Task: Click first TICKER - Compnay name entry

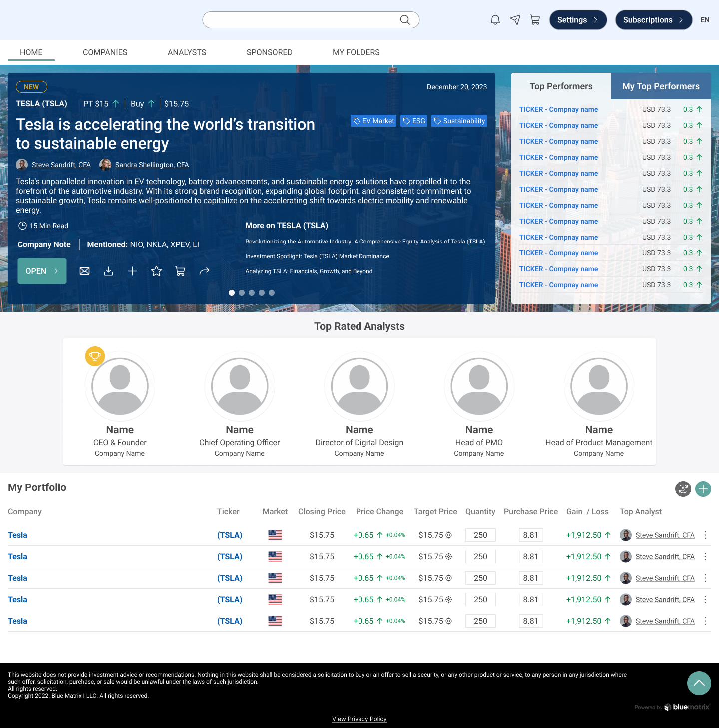Action: tap(558, 109)
